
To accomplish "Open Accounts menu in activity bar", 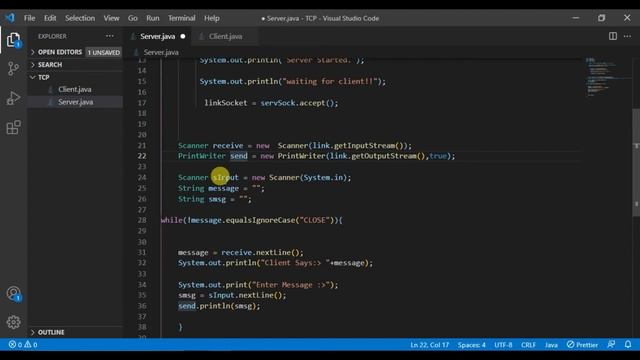I will (x=13, y=293).
